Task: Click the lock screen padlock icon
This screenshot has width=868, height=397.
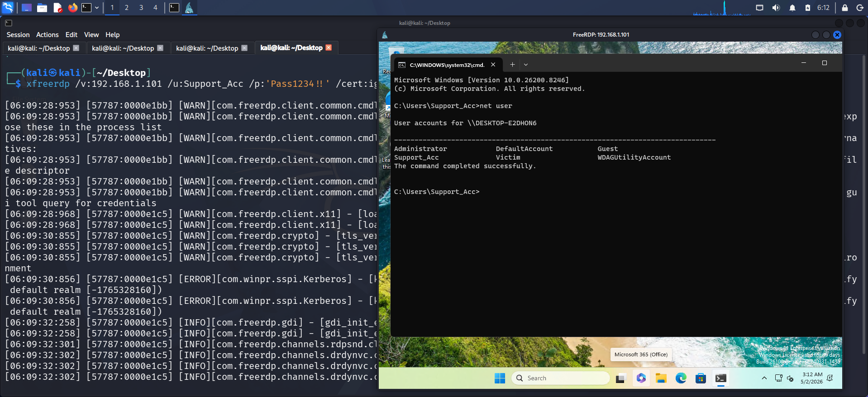Action: click(x=844, y=8)
